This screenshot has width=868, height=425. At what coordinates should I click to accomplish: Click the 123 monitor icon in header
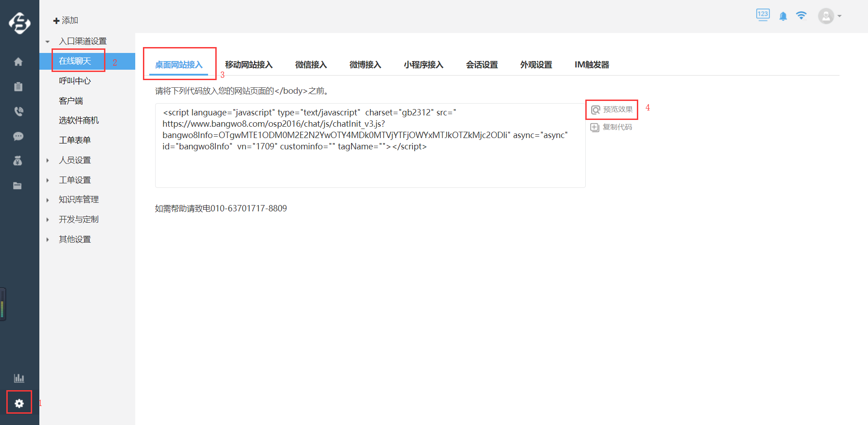click(x=763, y=15)
